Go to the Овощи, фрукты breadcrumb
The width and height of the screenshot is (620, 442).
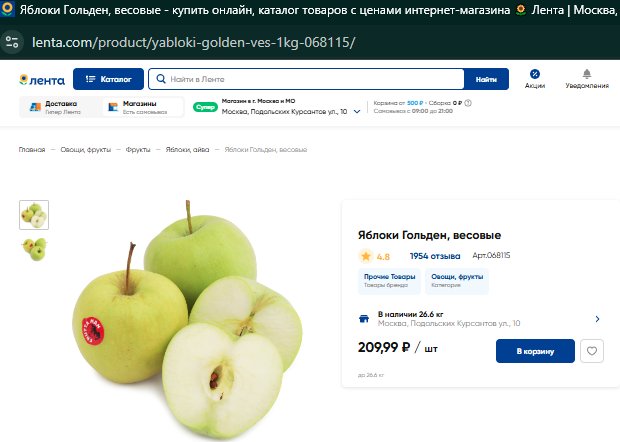click(x=85, y=149)
